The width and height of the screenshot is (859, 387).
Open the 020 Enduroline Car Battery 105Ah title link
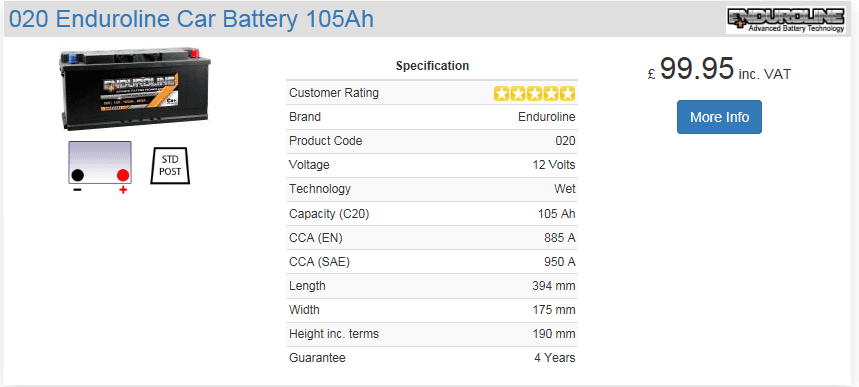pos(192,19)
